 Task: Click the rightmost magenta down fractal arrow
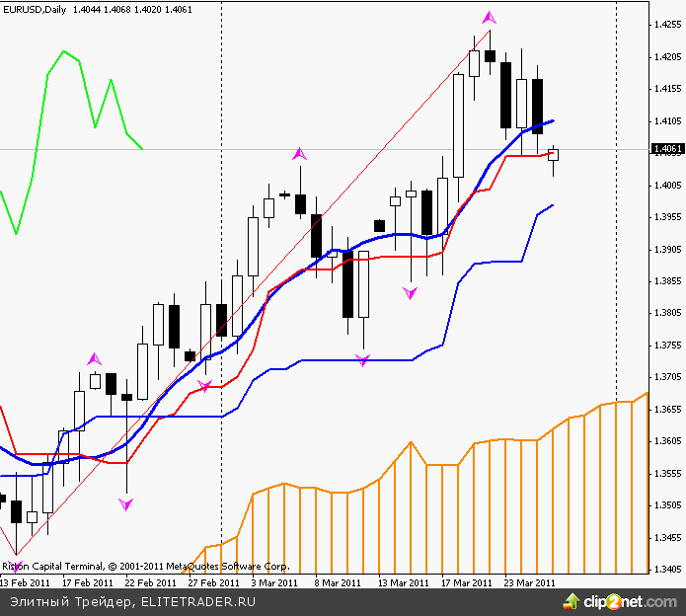411,293
